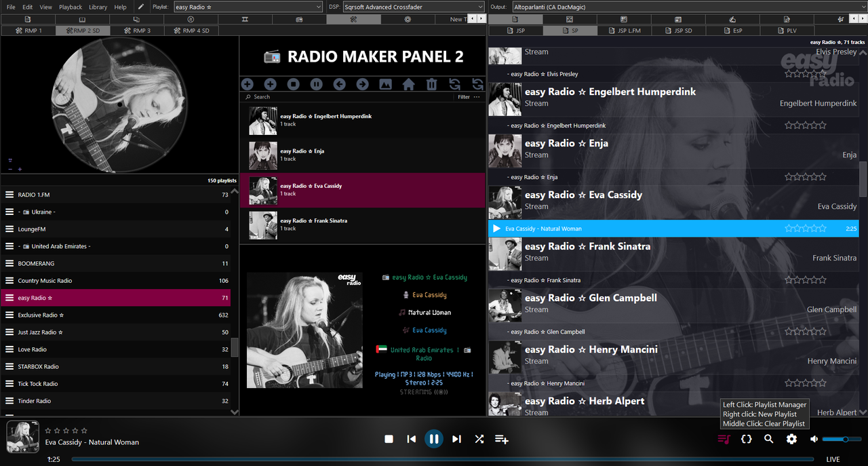Select easy Radio ☆ Frank Sinatra station entry
Screen dimensions: 868x466
362,225
